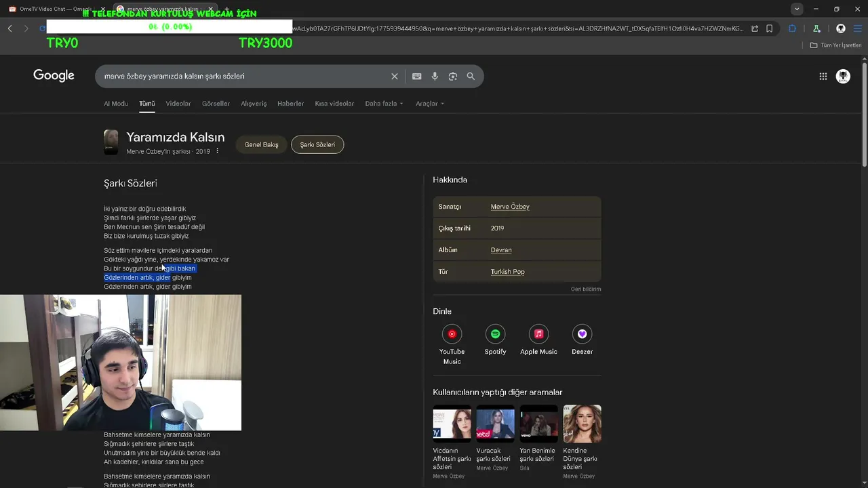Open the tab search dropdown chevron
868x488 pixels.
797,9
